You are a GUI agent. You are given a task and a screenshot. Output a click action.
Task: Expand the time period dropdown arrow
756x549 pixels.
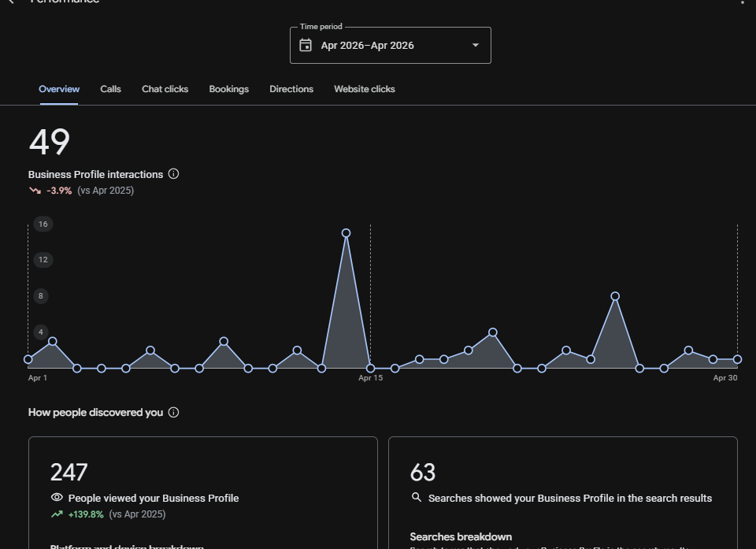[x=476, y=46]
